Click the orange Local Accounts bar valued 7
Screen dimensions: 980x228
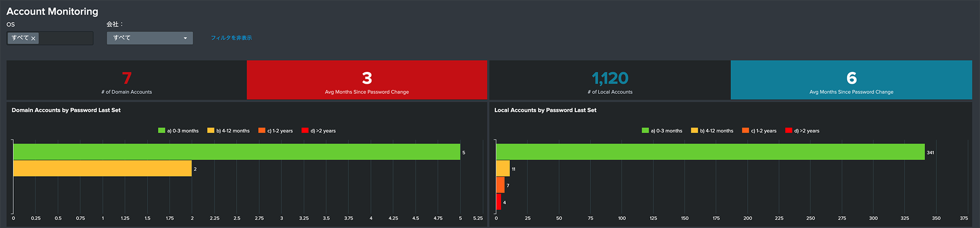pyautogui.click(x=500, y=185)
